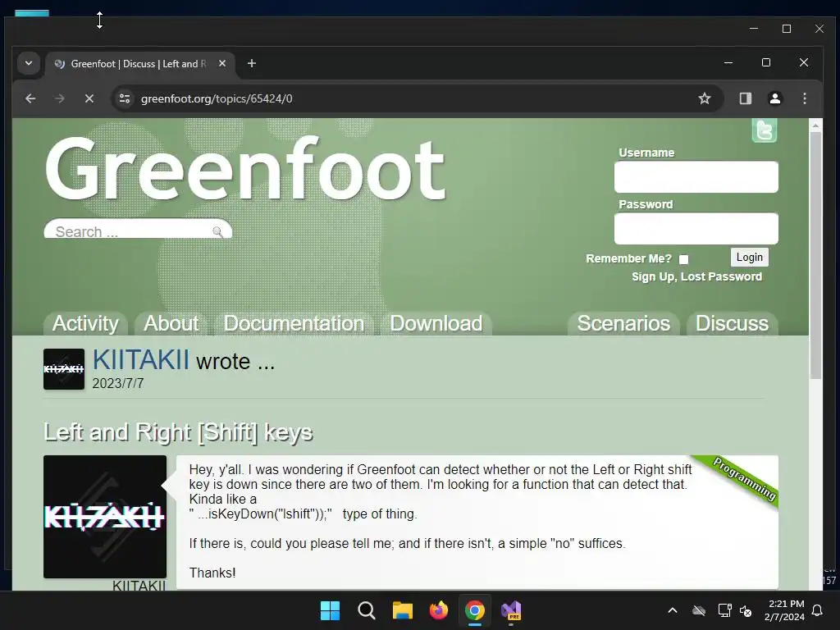This screenshot has height=630, width=840.
Task: Follow the Lost Password link
Action: 721,277
